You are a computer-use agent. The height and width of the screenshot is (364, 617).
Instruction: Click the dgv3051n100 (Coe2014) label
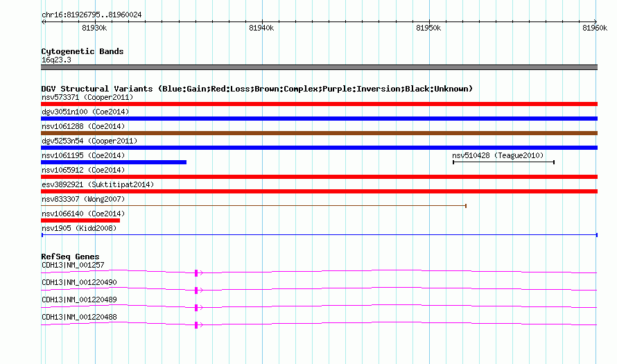[x=85, y=112]
